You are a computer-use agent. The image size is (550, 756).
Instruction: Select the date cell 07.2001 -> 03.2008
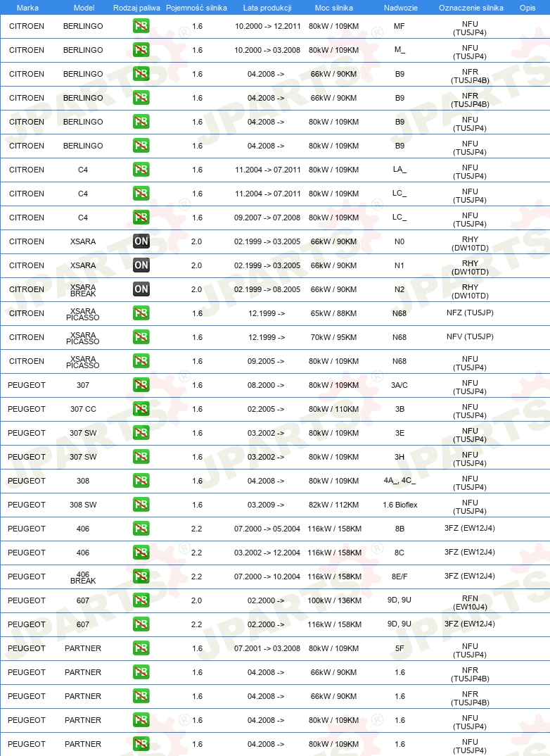point(267,648)
